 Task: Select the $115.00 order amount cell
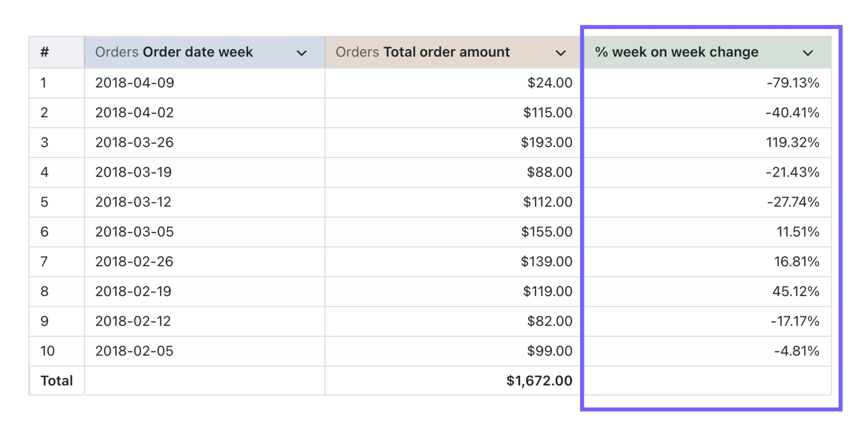pos(548,113)
